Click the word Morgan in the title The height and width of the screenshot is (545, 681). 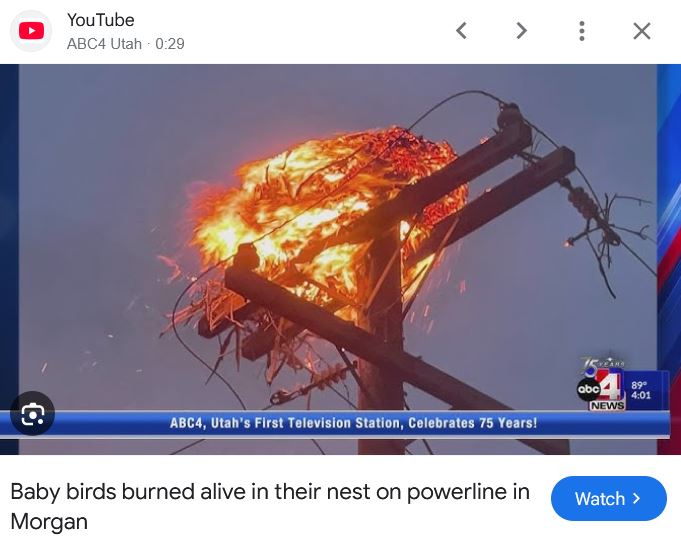coord(49,521)
